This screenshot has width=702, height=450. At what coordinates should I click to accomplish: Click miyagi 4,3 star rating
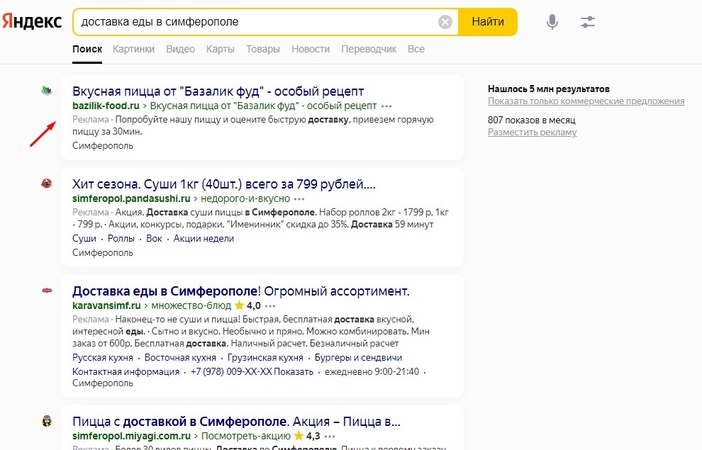click(x=307, y=436)
